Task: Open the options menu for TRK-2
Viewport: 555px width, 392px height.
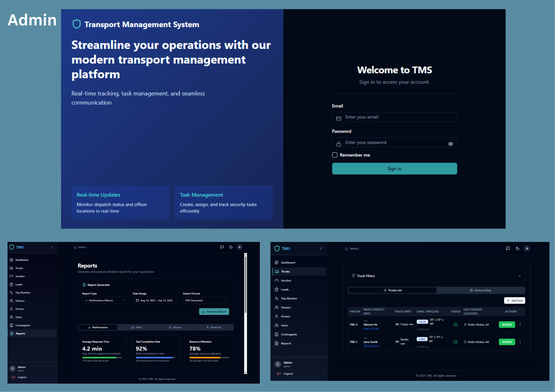Action: [520, 325]
